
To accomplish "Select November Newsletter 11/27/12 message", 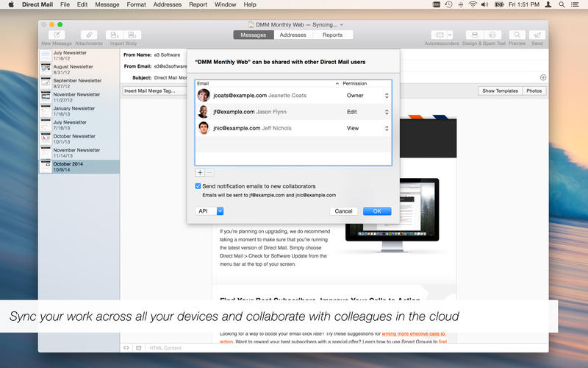I will 79,97.
